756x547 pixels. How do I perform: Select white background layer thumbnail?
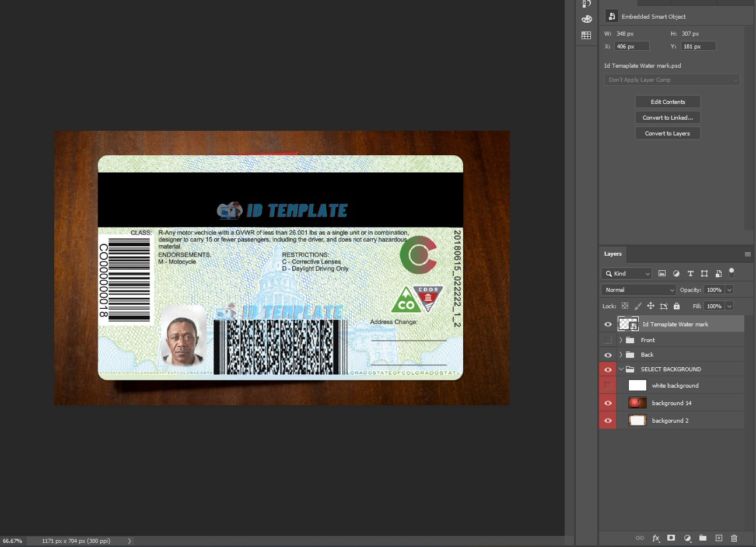tap(637, 385)
